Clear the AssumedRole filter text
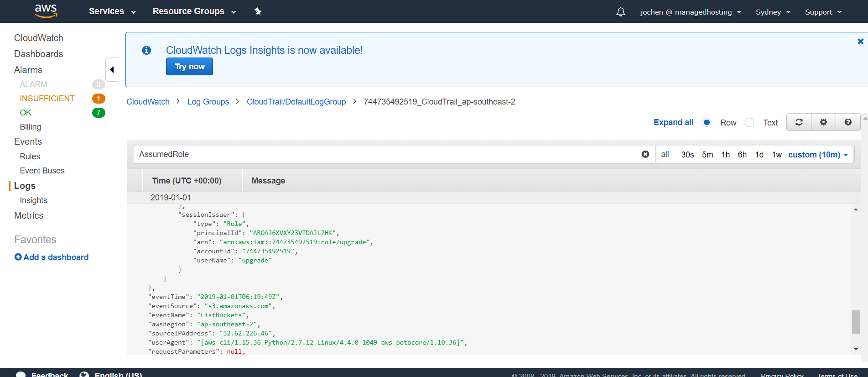This screenshot has width=868, height=377. pyautogui.click(x=645, y=154)
